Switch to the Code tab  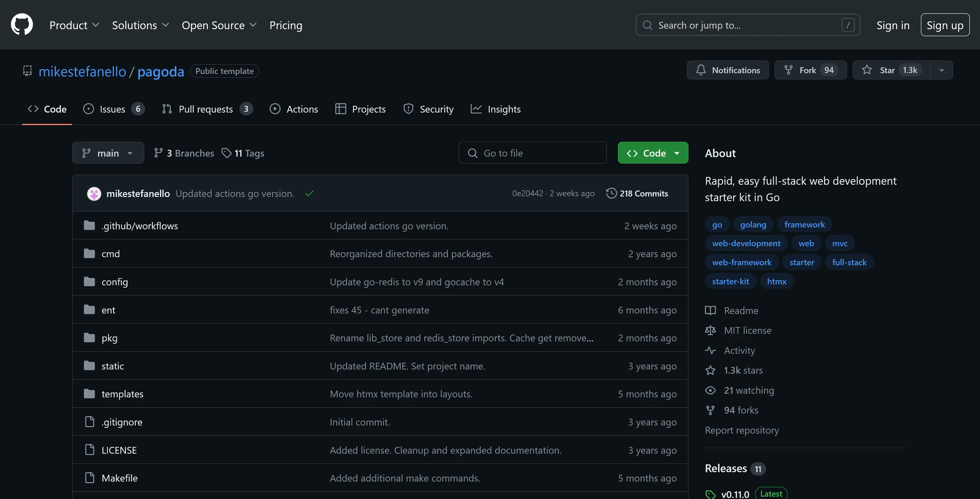click(x=47, y=109)
